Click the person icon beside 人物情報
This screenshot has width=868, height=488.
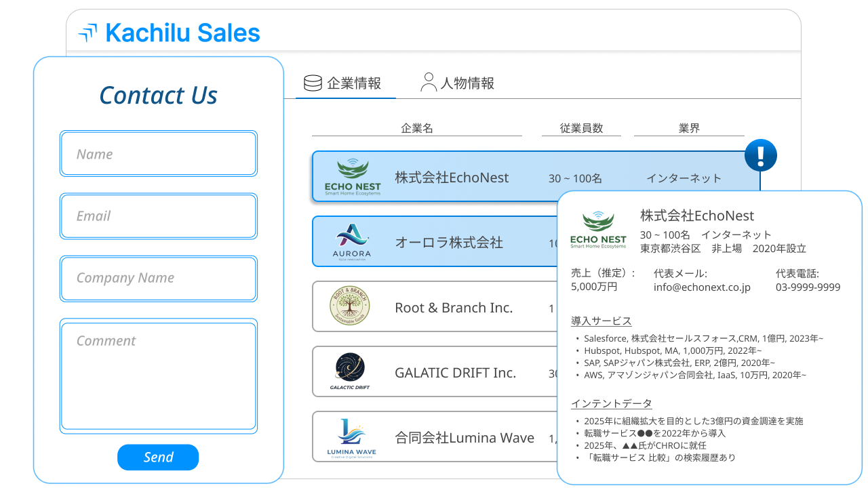(428, 81)
